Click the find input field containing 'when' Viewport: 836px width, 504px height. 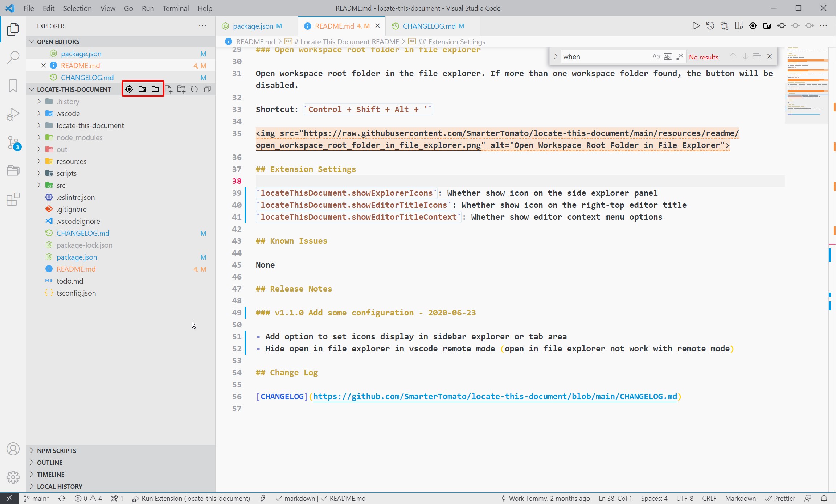(x=604, y=57)
